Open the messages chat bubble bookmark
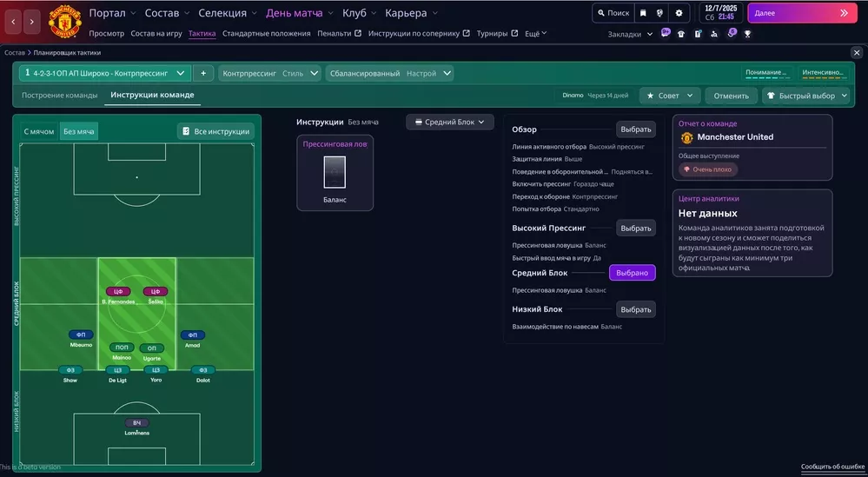 click(x=666, y=33)
